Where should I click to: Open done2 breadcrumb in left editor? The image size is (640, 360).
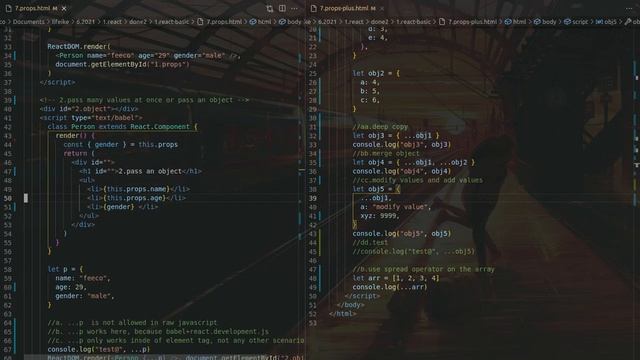point(138,22)
